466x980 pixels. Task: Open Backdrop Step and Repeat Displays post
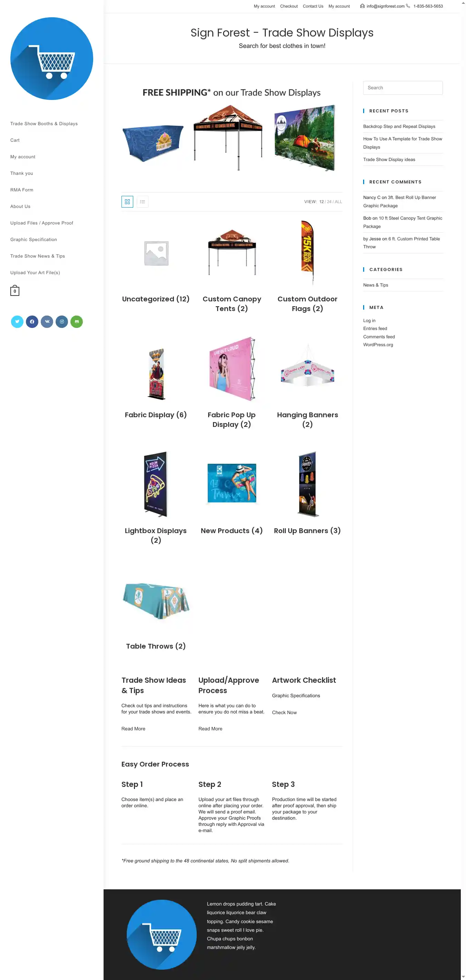(399, 126)
